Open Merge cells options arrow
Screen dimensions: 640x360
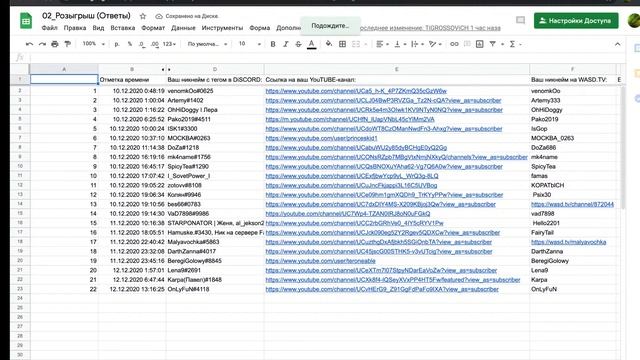pyautogui.click(x=366, y=44)
